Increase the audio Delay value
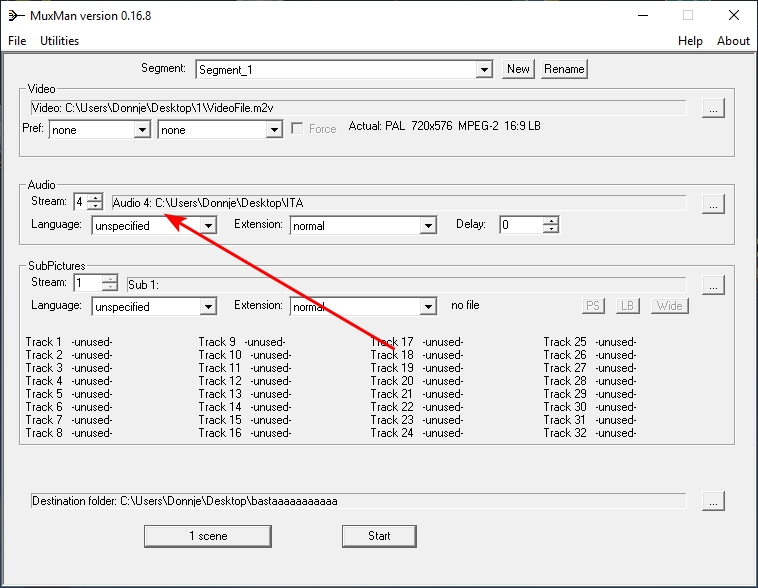This screenshot has height=588, width=758. coord(551,220)
